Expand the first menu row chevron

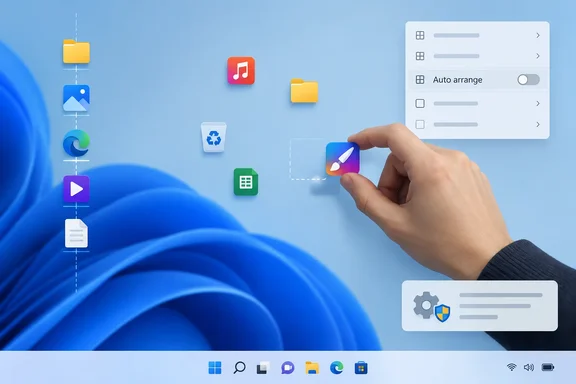pos(538,35)
